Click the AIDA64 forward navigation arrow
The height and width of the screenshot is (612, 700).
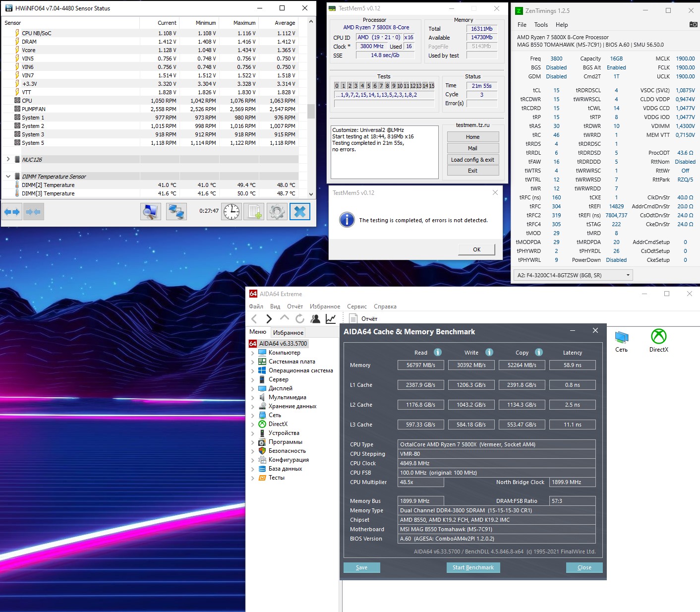point(269,319)
